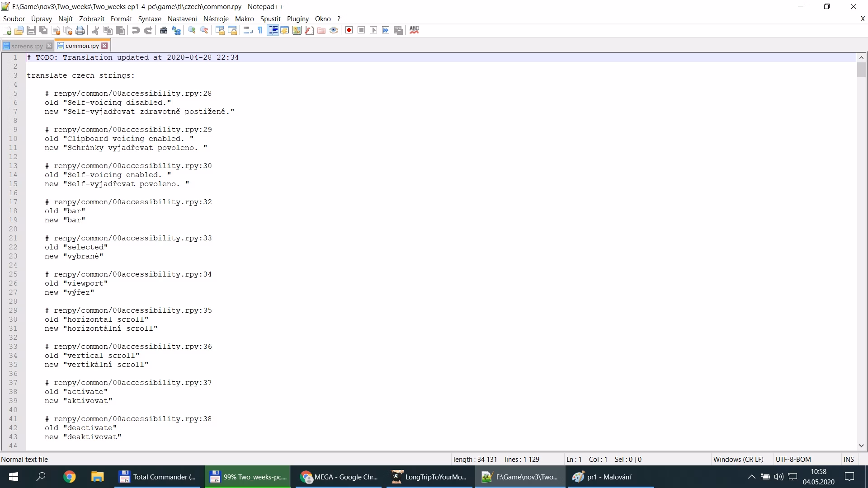This screenshot has width=868, height=488.
Task: Open Total Commander from the taskbar
Action: coord(157,477)
